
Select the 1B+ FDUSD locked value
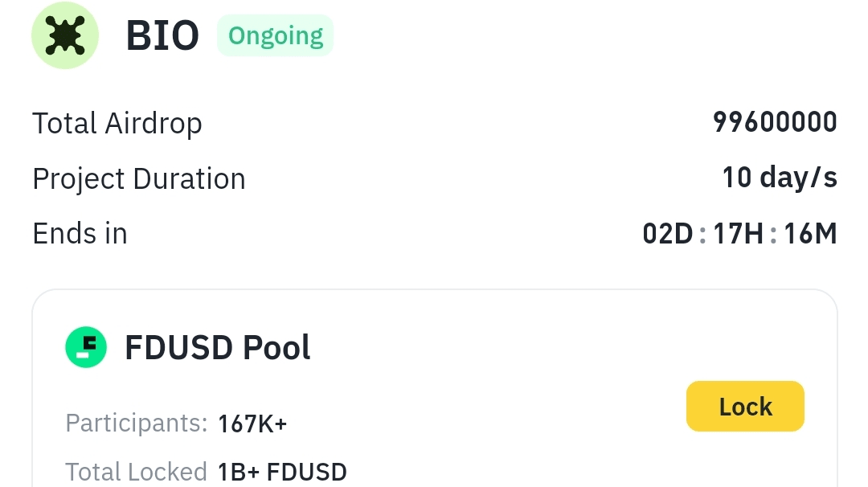click(282, 472)
